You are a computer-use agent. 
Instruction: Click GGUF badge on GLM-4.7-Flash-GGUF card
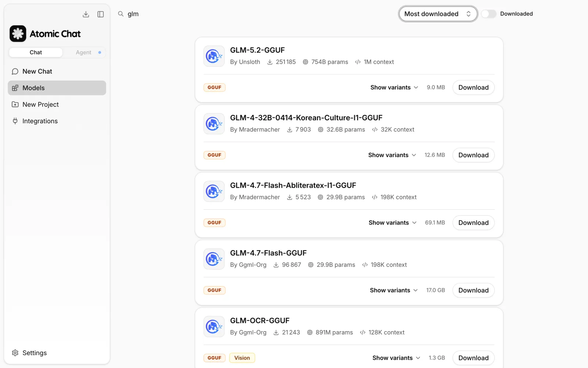point(214,290)
